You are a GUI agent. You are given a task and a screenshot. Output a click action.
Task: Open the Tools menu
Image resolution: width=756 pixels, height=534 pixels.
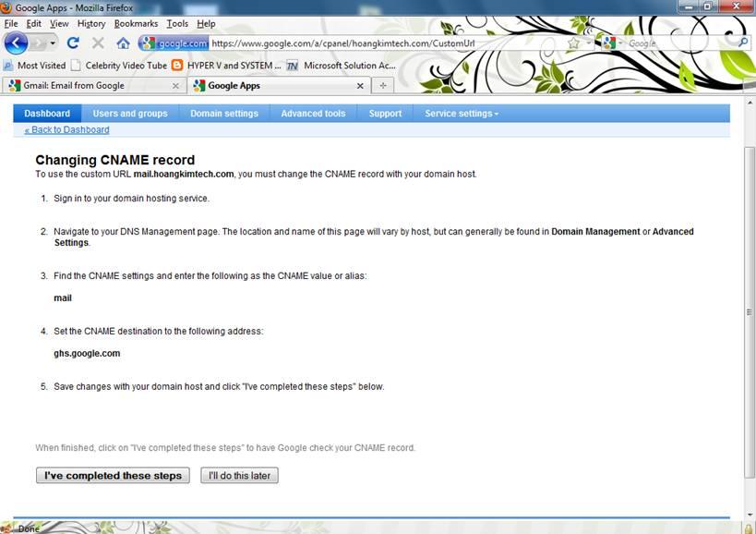pyautogui.click(x=177, y=24)
